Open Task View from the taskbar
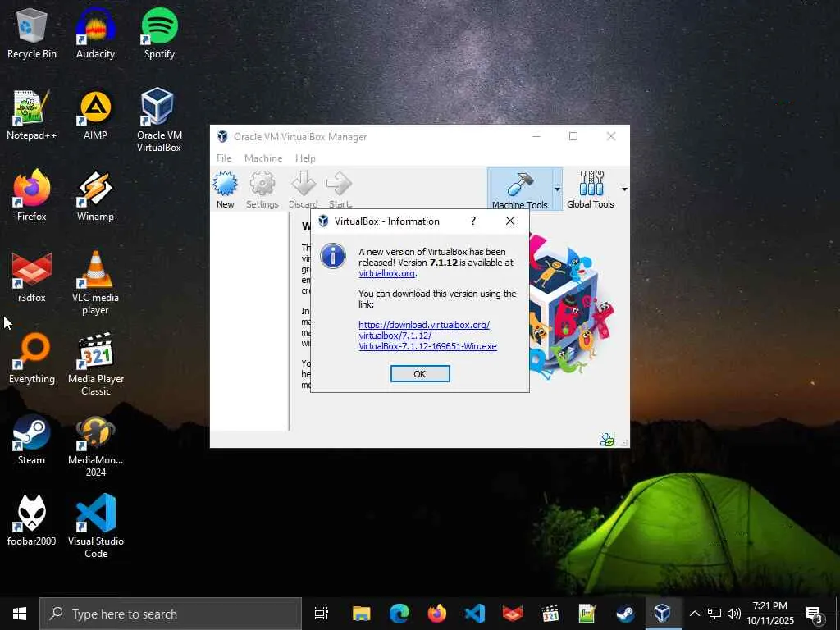 (x=322, y=614)
